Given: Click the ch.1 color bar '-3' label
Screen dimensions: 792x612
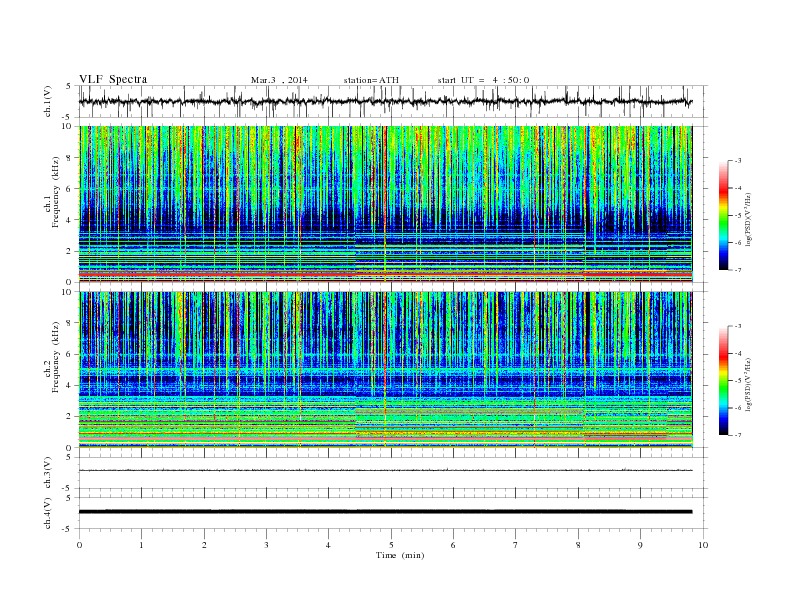Looking at the screenshot, I should click(x=738, y=161).
